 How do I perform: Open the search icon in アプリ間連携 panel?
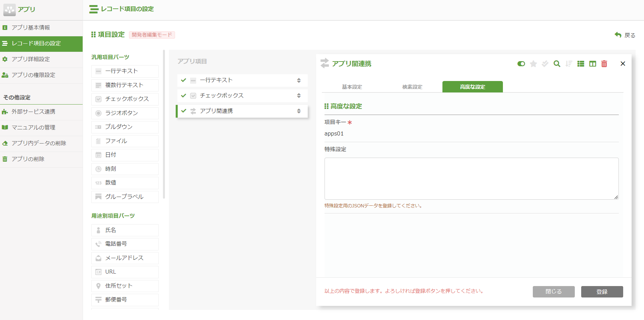tap(557, 64)
